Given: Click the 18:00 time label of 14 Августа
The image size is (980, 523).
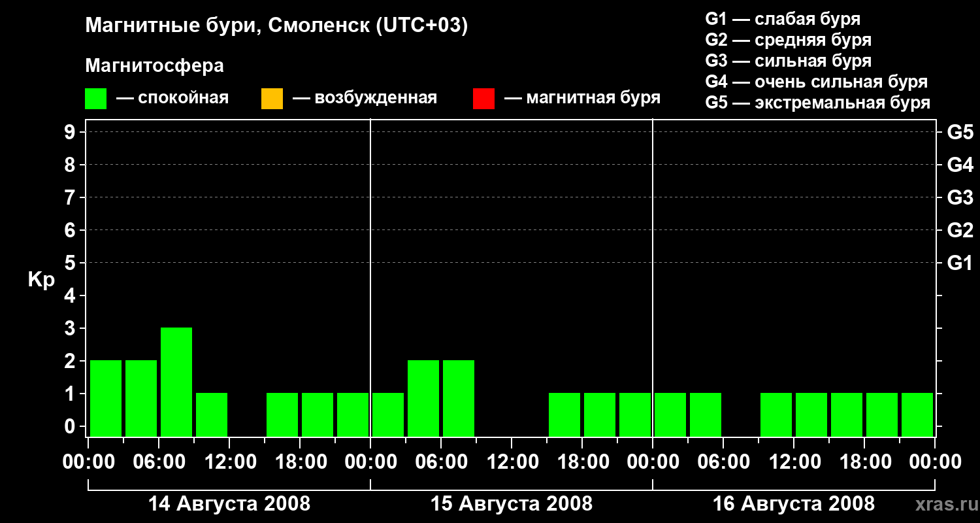Looking at the screenshot, I should tap(300, 462).
